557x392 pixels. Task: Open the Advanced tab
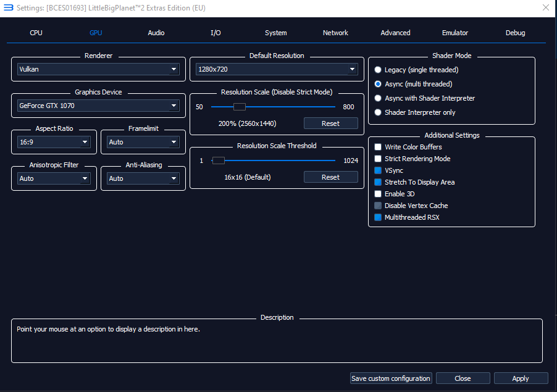click(x=395, y=33)
